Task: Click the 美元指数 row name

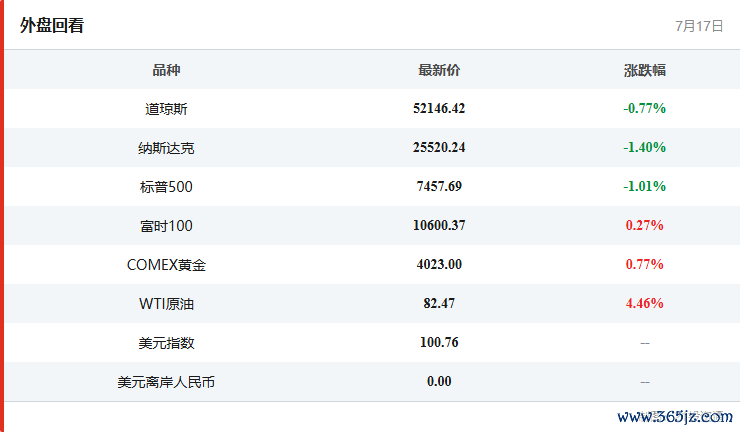Action: click(x=166, y=343)
